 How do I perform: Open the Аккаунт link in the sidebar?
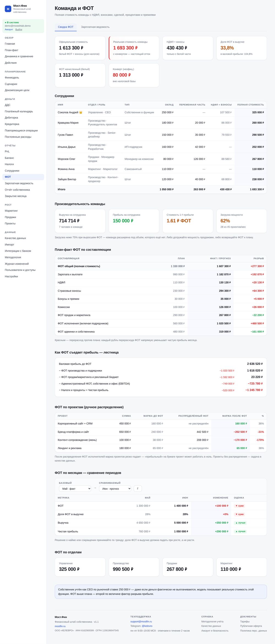[9, 29]
